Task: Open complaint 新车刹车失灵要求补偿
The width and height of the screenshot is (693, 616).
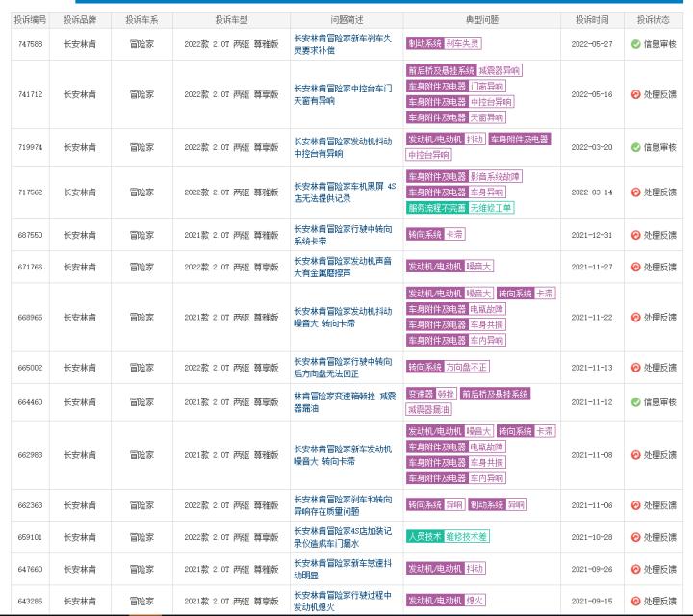Action: (x=343, y=44)
